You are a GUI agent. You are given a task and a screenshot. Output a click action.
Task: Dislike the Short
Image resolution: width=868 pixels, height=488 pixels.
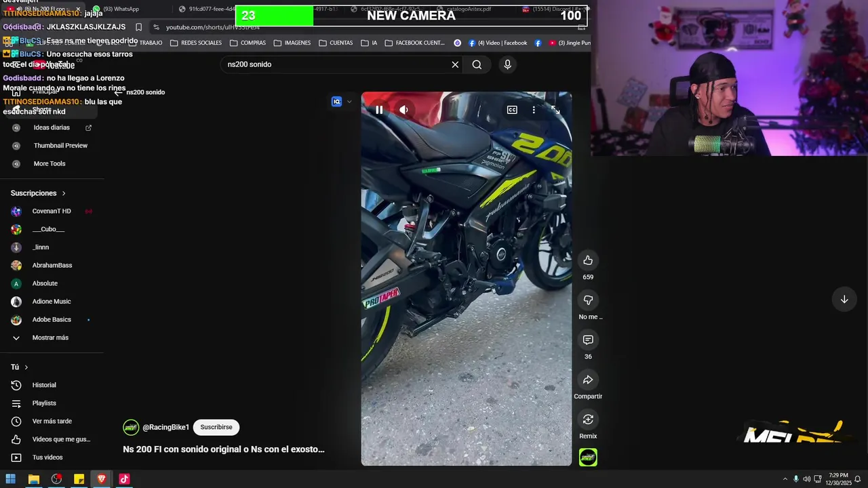588,300
